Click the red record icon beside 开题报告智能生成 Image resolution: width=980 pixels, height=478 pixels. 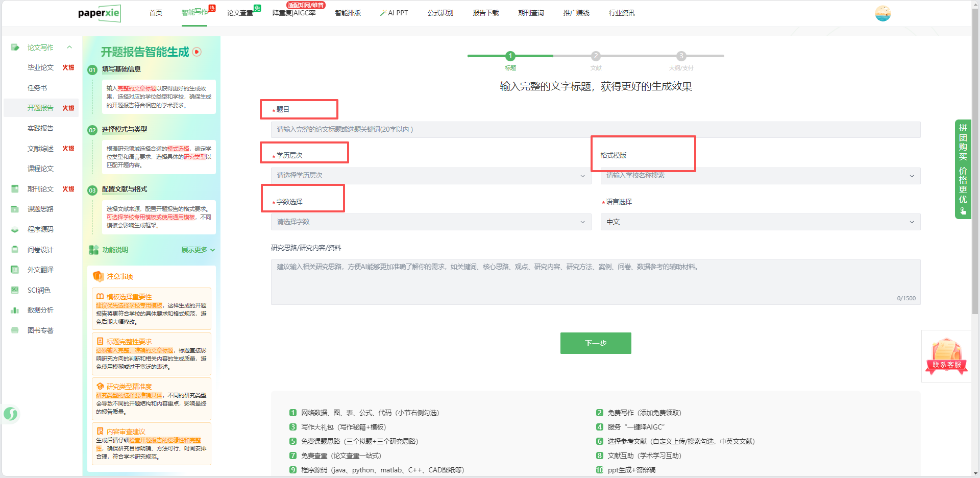(197, 52)
